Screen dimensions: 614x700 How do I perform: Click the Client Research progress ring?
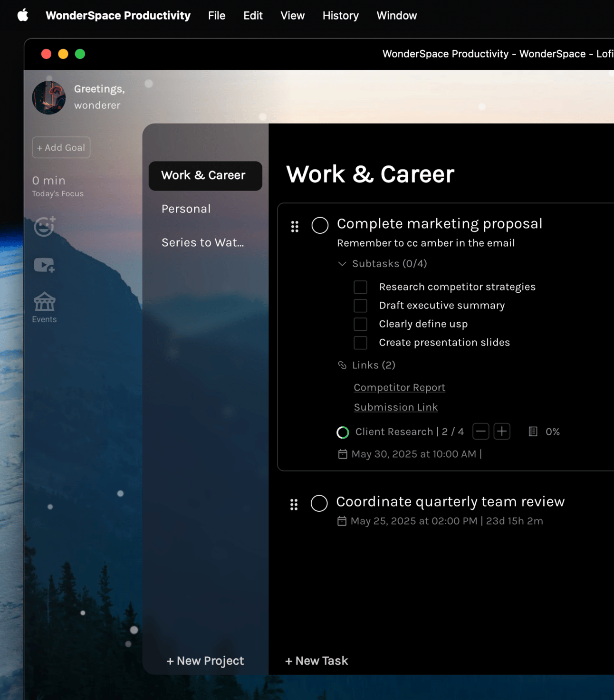tap(343, 432)
